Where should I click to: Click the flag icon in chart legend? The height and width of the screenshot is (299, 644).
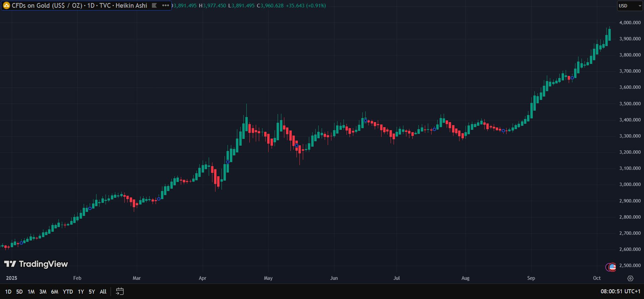pos(154,6)
